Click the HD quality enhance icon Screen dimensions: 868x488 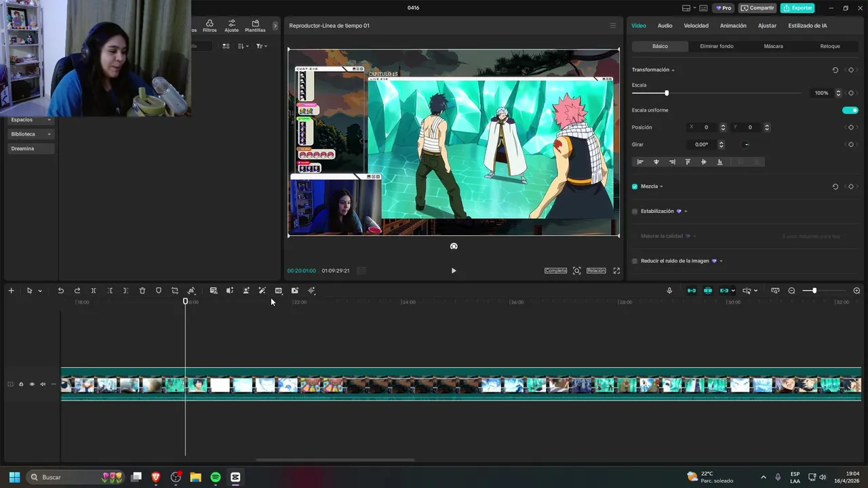pyautogui.click(x=278, y=291)
